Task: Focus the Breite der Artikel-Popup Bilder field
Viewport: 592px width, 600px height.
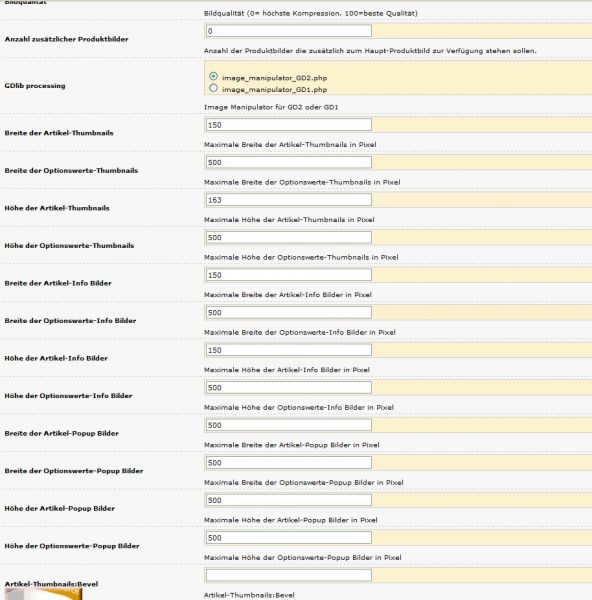Action: pos(289,425)
